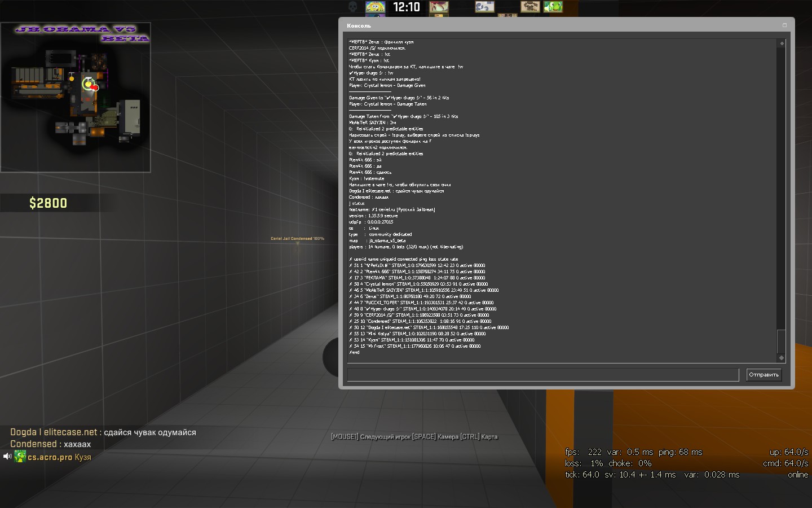
Task: Select the green frog avatar in top bar
Action: [x=553, y=7]
